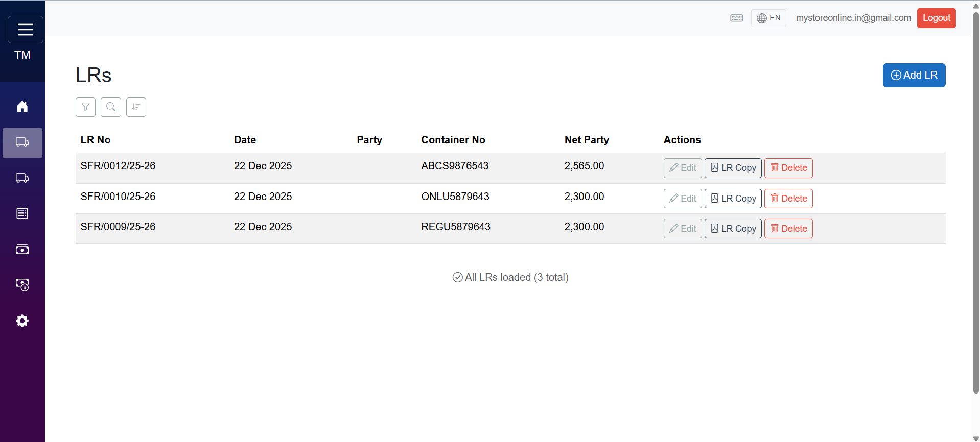980x442 pixels.
Task: Click the filter funnel icon
Action: (x=85, y=107)
